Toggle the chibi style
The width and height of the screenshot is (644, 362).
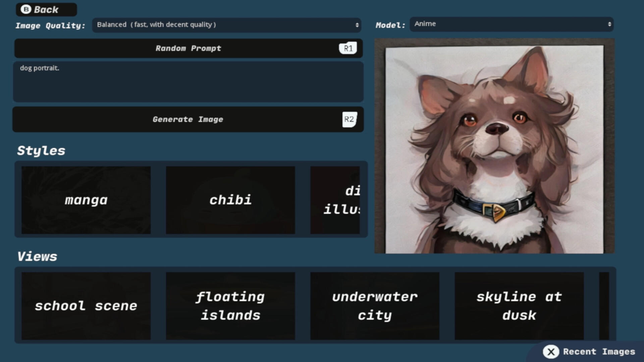click(230, 200)
